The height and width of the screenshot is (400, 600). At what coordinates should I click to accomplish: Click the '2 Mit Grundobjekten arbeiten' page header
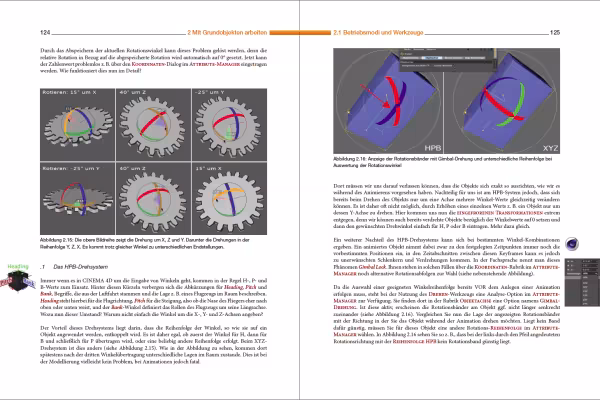click(227, 33)
